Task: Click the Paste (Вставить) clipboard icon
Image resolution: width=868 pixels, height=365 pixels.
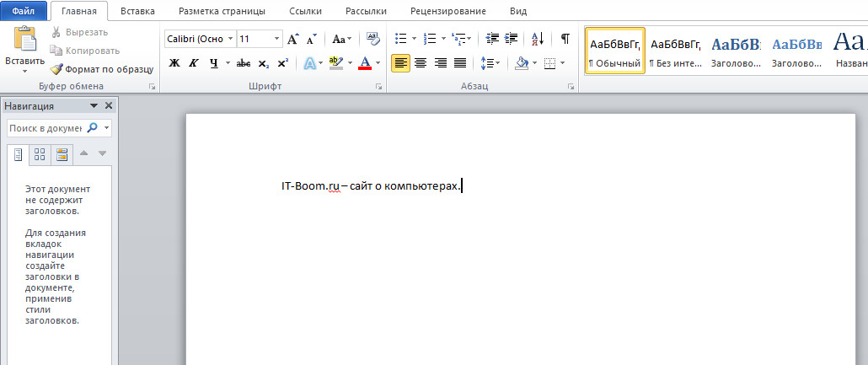Action: point(25,39)
